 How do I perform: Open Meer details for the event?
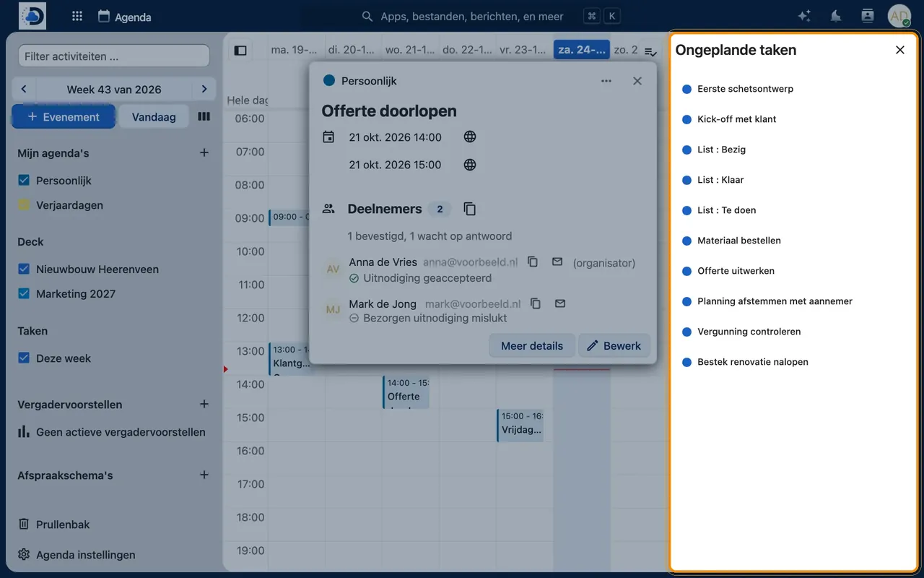[532, 346]
